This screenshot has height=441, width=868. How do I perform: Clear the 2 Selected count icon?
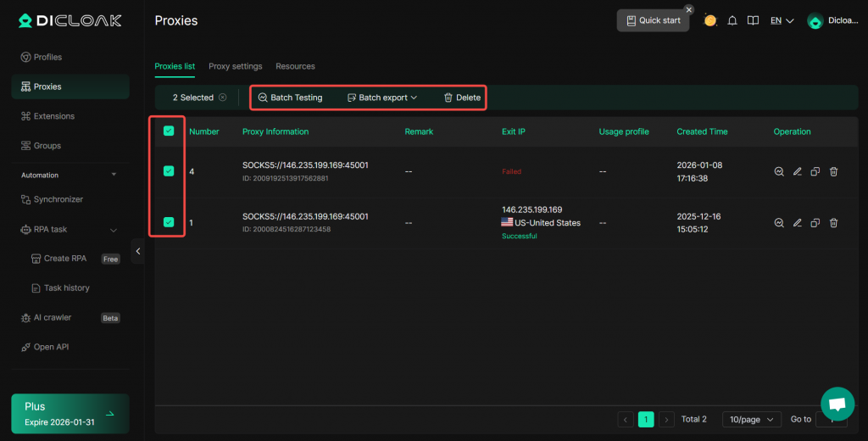click(223, 98)
